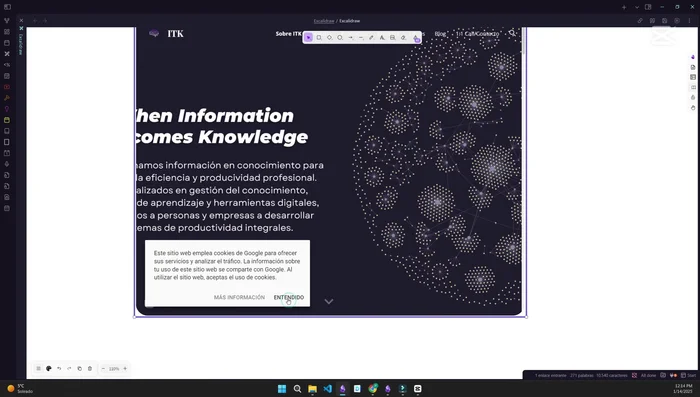Select the Eraser tool

coord(403,38)
